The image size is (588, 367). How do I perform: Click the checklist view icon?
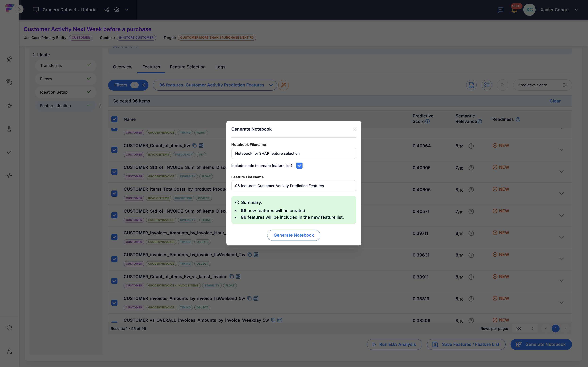coord(487,85)
